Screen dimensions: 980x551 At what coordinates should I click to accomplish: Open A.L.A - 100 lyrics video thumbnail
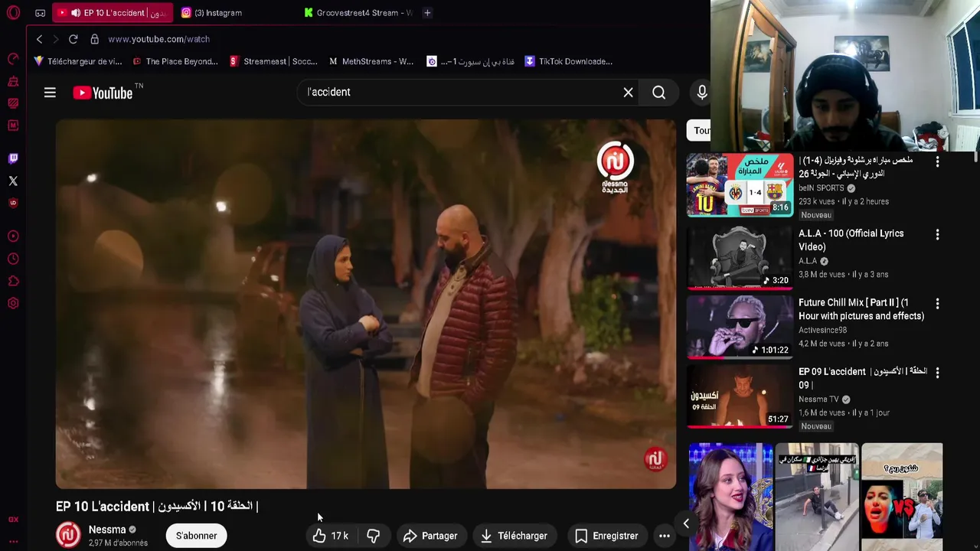(x=740, y=257)
